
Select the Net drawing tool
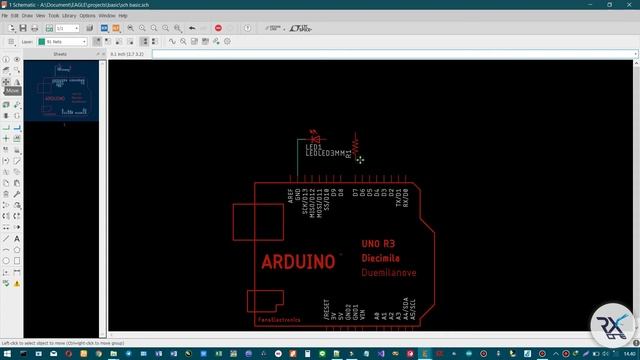point(6,128)
